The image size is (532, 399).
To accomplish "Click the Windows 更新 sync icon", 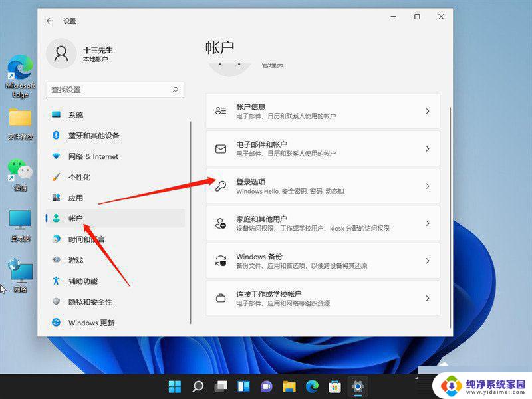I will point(56,322).
